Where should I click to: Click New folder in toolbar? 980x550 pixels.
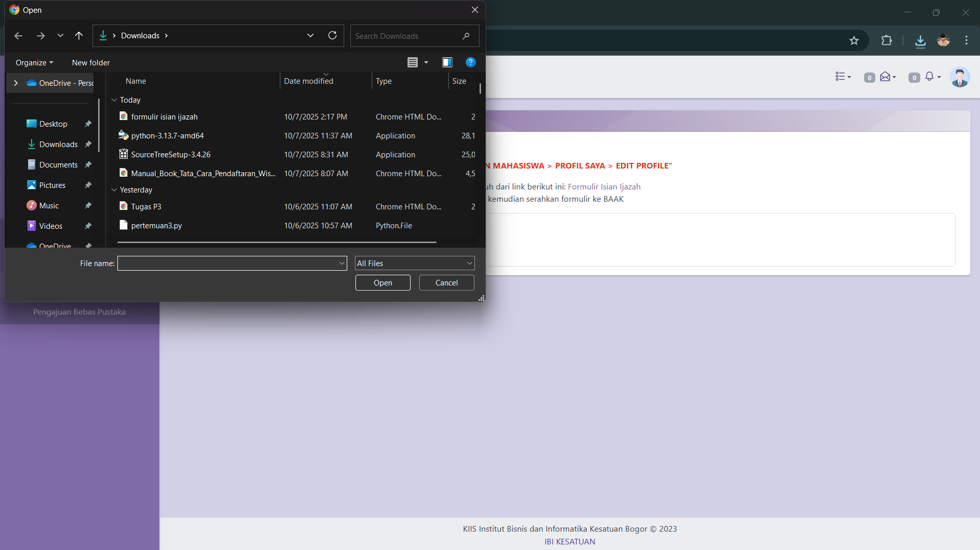(x=91, y=63)
